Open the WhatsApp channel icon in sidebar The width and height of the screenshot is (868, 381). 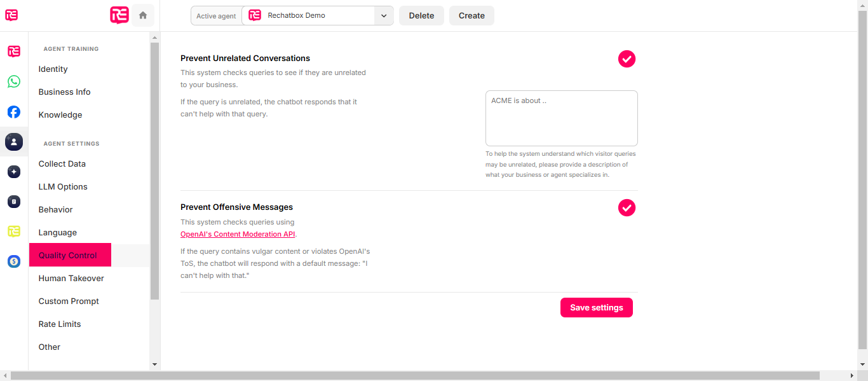[14, 81]
